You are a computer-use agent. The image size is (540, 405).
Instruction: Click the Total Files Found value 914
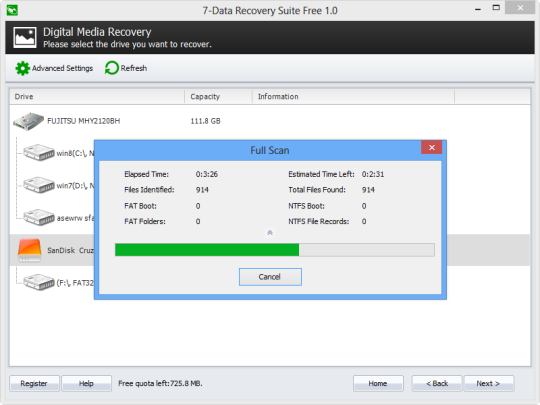tap(368, 190)
